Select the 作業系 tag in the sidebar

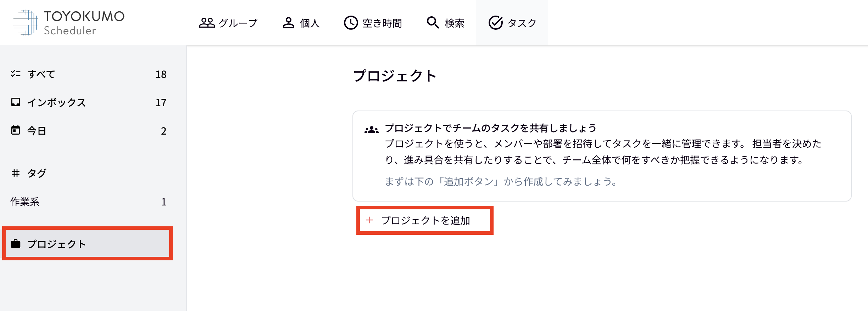click(25, 202)
